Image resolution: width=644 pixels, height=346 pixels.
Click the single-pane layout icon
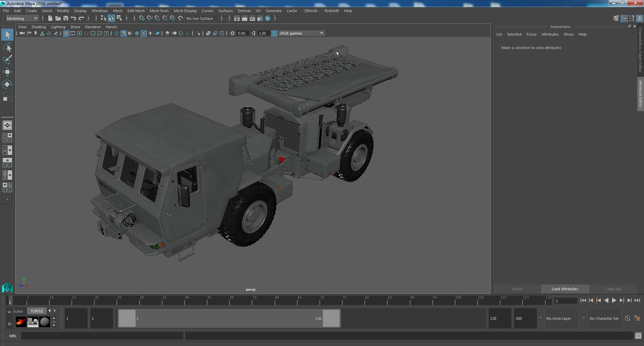coord(7,125)
